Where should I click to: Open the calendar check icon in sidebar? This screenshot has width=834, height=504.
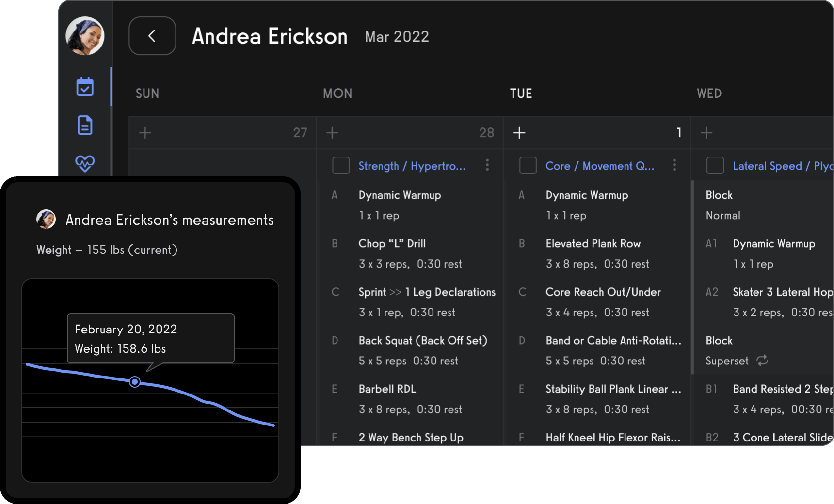pos(85,87)
